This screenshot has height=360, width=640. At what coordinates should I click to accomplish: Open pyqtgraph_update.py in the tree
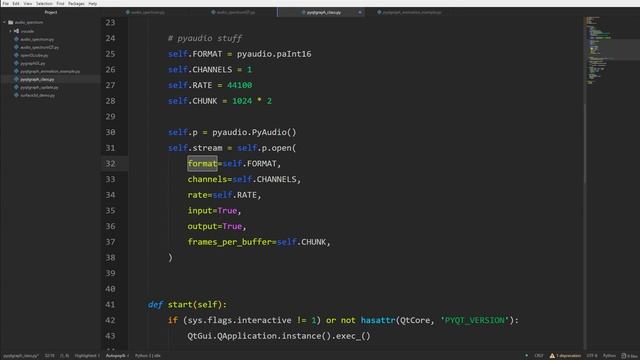coord(39,87)
